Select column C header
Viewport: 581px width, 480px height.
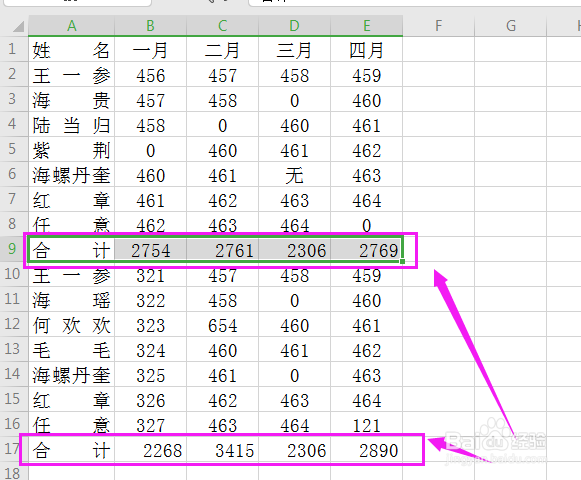click(x=222, y=26)
